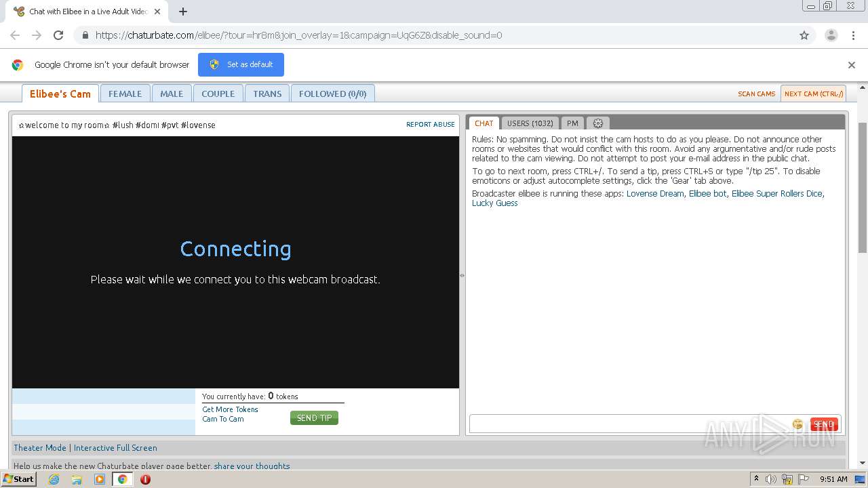Open the Elibee bot app link

[708, 194]
